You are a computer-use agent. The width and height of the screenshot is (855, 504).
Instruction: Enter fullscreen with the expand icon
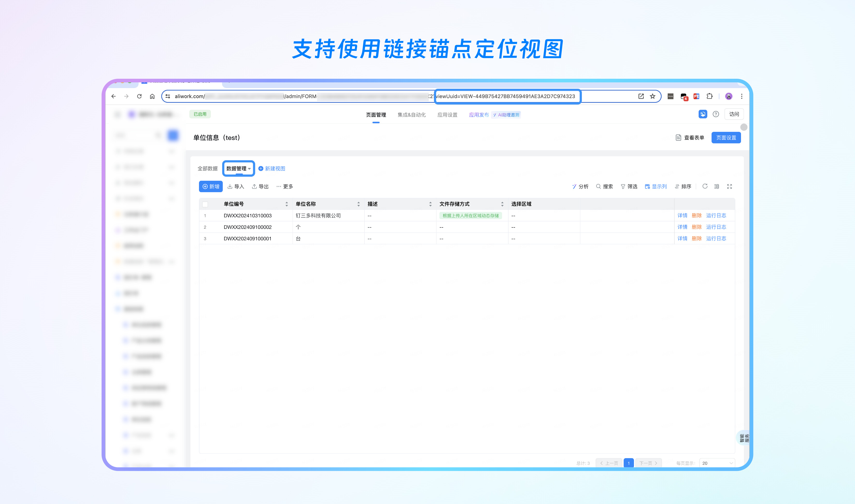pos(729,186)
